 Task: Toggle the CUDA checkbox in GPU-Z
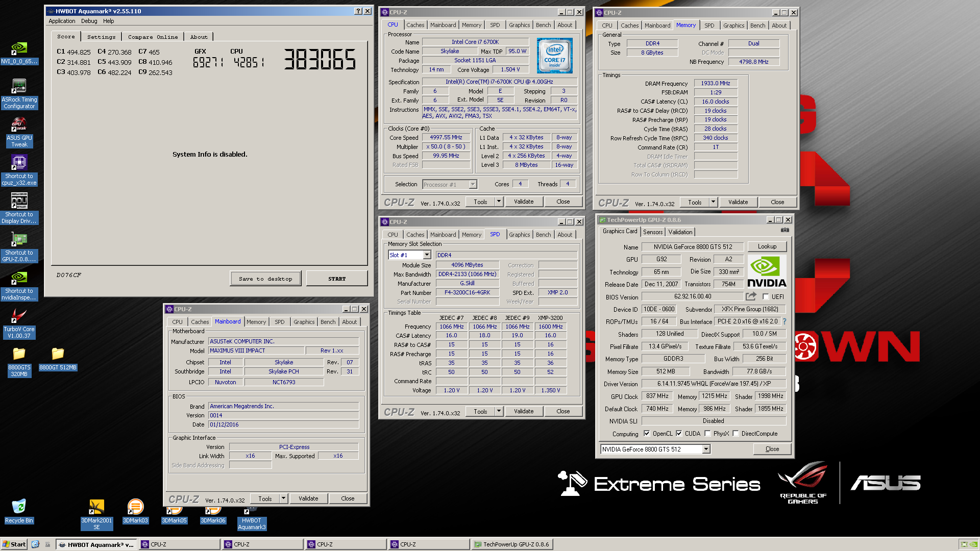[679, 434]
